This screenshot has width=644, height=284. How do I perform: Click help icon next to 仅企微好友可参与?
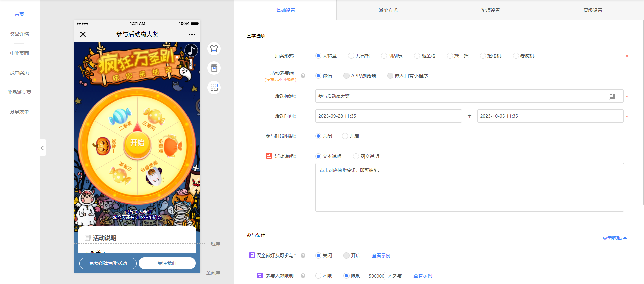[x=303, y=255]
